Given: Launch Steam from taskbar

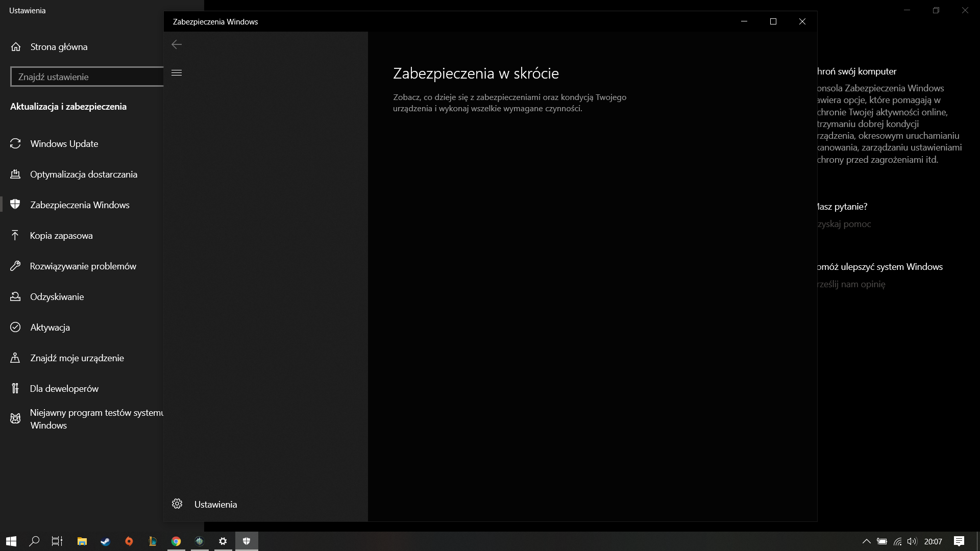Looking at the screenshot, I should click(105, 541).
